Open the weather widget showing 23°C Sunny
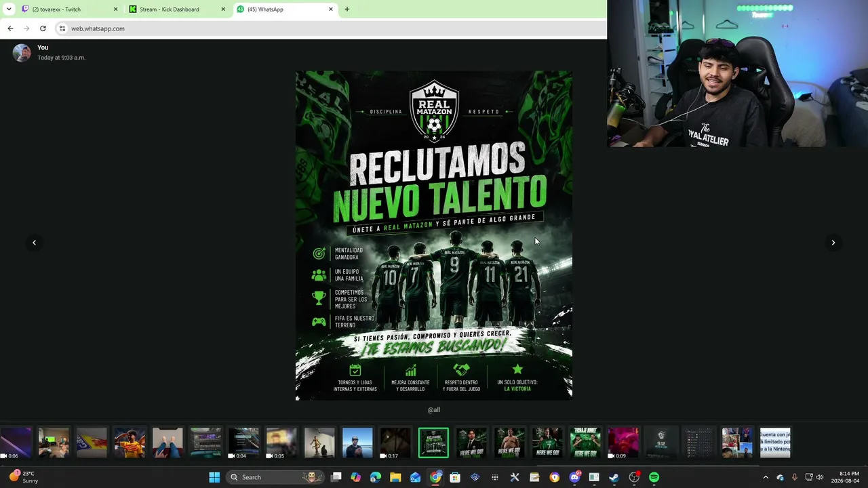The height and width of the screenshot is (488, 868). 24,477
